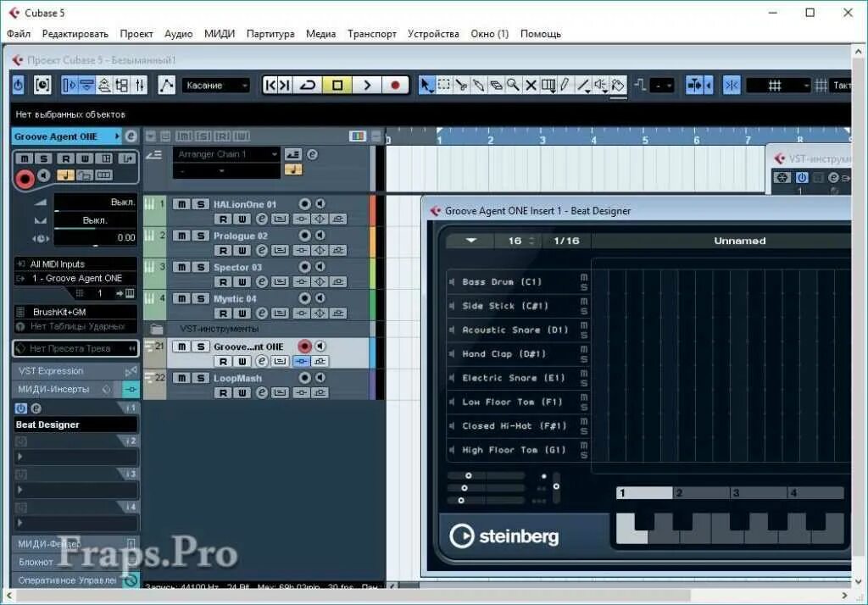This screenshot has width=868, height=605.
Task: Select the Object Selection arrow tool
Action: (426, 86)
